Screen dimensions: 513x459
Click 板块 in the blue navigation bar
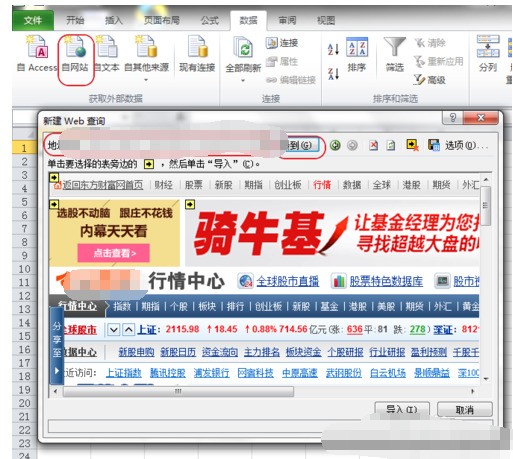pos(207,306)
